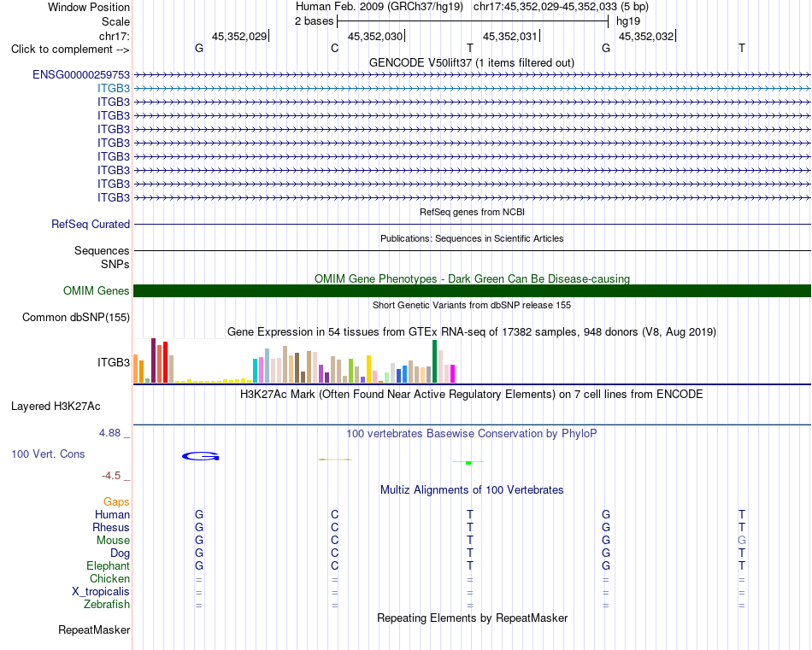Click the ITGB3 label beside the GTEx chart
812x650 pixels.
click(x=114, y=362)
